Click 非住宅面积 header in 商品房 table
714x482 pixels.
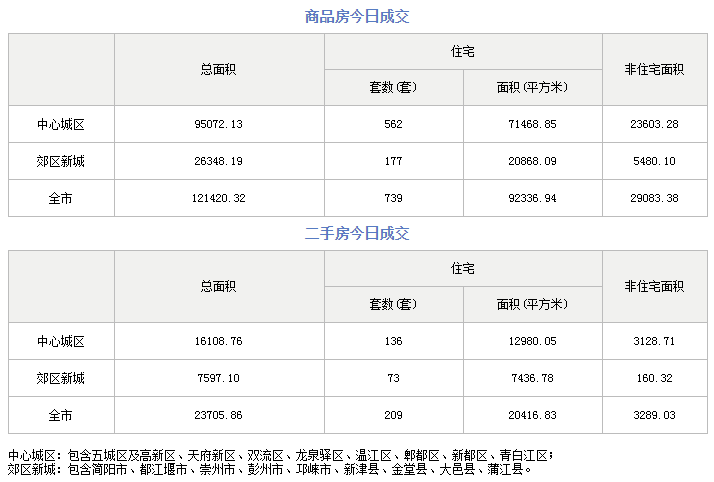coord(654,70)
